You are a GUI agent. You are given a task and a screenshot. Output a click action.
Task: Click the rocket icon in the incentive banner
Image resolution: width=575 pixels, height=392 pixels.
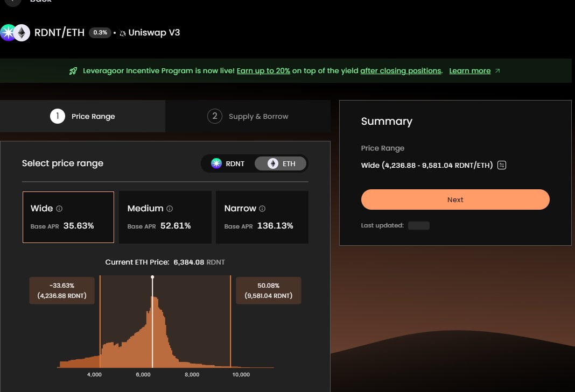(73, 70)
